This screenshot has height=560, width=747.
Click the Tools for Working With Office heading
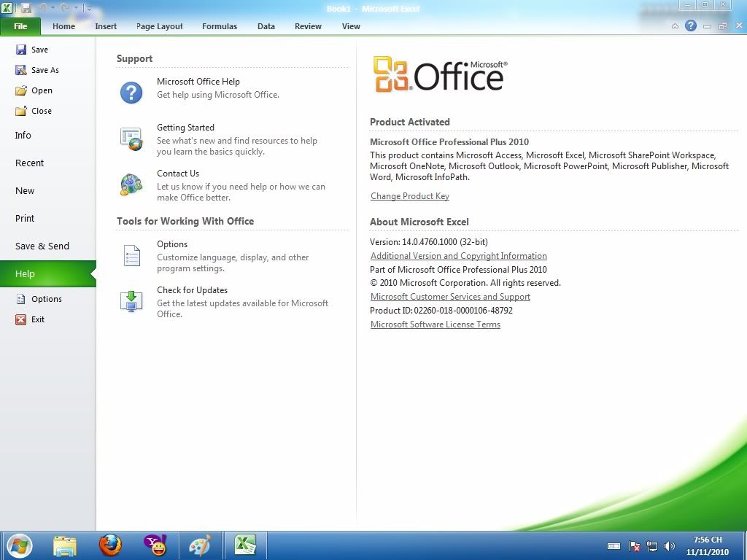coord(185,221)
